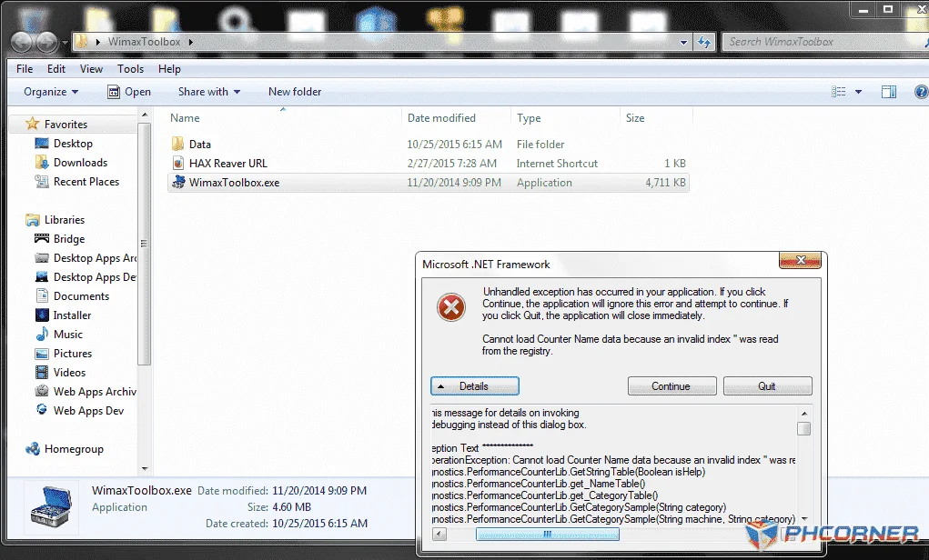This screenshot has height=560, width=929.
Task: Click the Desktop Apps Archive library icon
Action: 42,257
